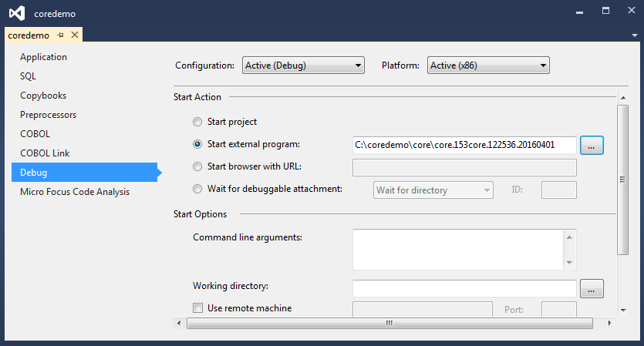Image resolution: width=644 pixels, height=346 pixels.
Task: Browse for external program file
Action: point(592,145)
